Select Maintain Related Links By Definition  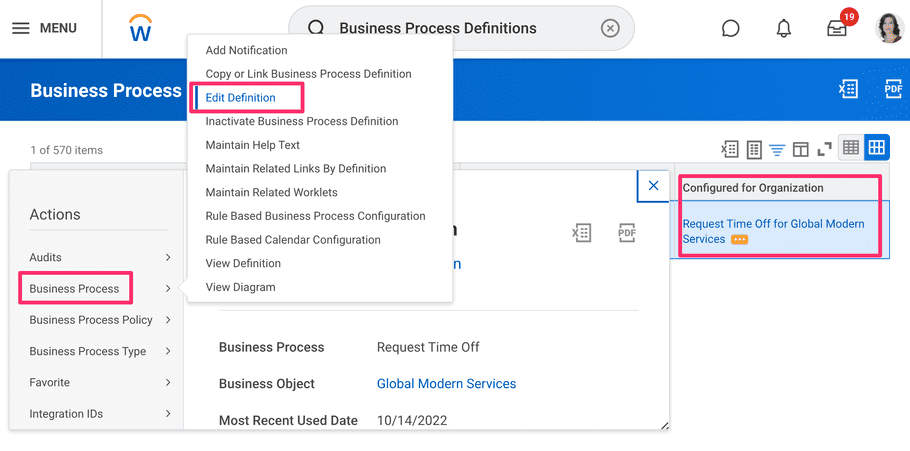point(295,168)
